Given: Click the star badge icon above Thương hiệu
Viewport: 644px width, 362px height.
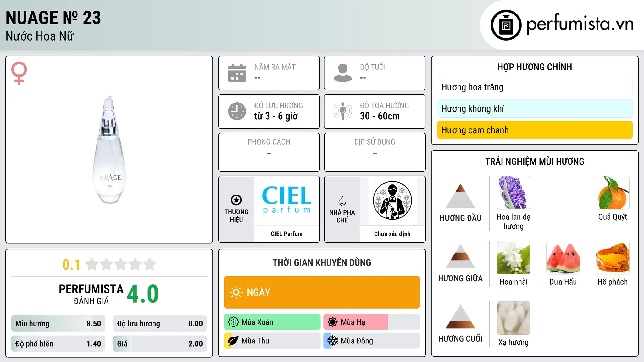Looking at the screenshot, I should click(236, 200).
